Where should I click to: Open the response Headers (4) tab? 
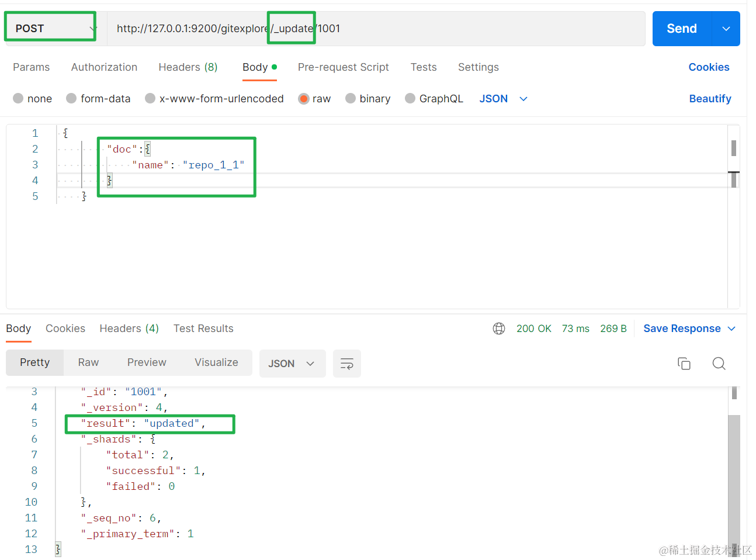[x=129, y=329]
